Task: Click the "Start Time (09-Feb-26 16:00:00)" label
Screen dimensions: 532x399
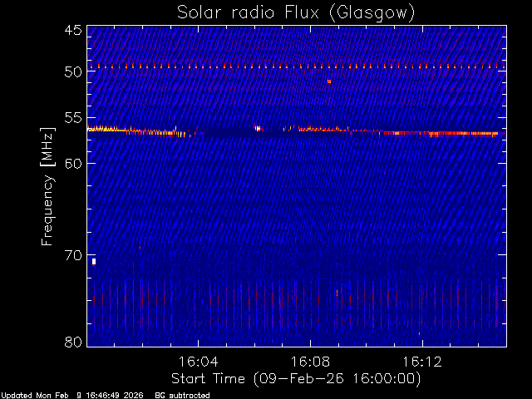Action: [x=296, y=379]
